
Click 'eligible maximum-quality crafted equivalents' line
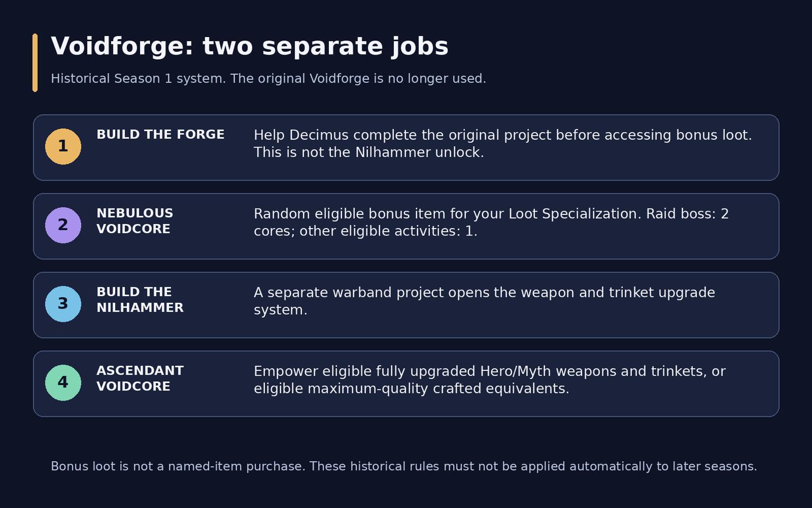pyautogui.click(x=411, y=388)
